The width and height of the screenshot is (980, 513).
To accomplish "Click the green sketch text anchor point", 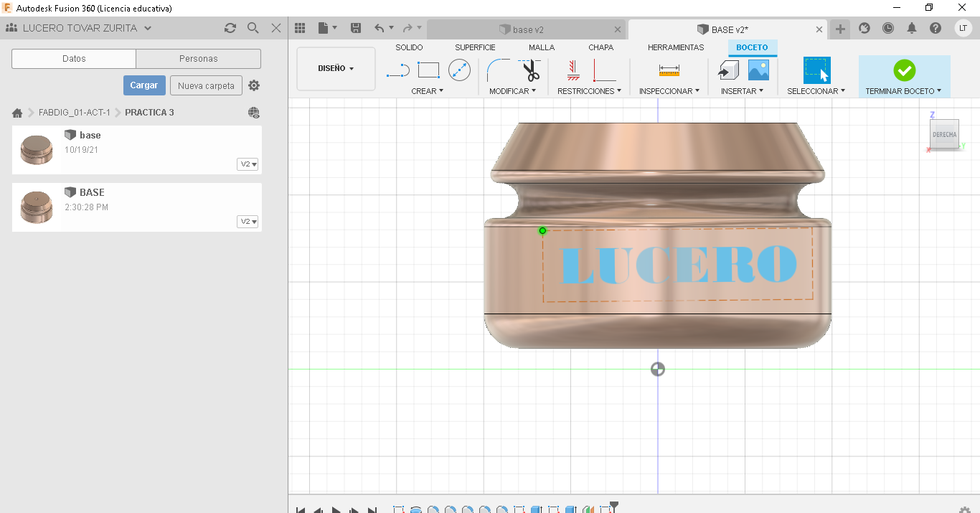I will pyautogui.click(x=542, y=230).
